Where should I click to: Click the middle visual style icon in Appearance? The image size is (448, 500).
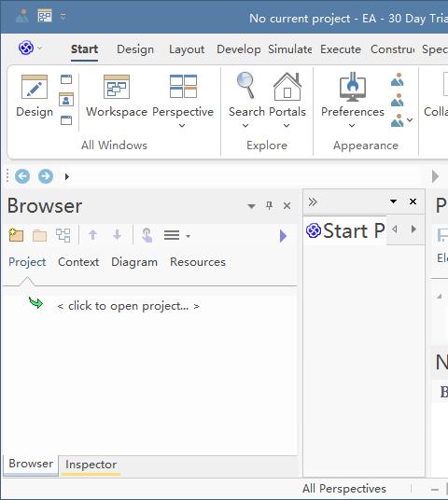[398, 100]
